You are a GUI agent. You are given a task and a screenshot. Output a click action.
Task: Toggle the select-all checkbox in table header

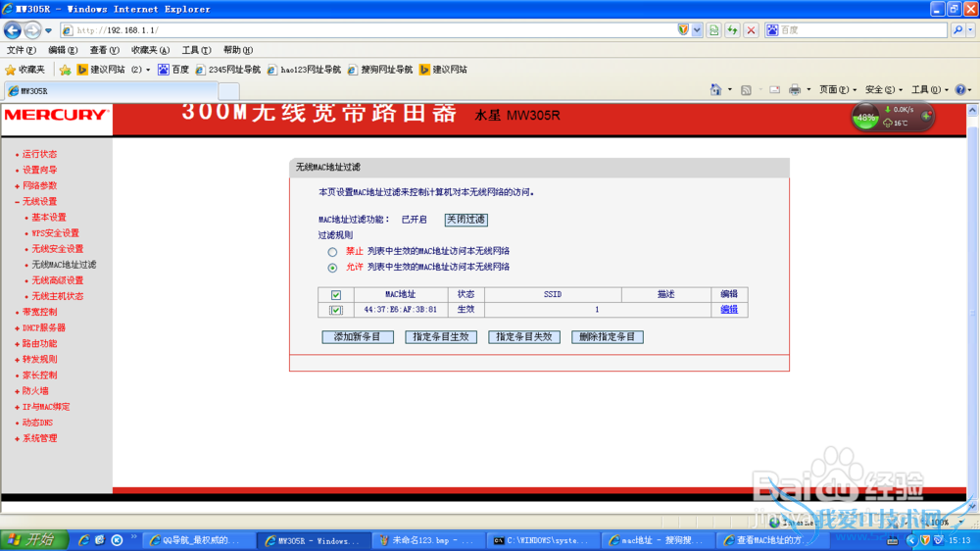(336, 294)
